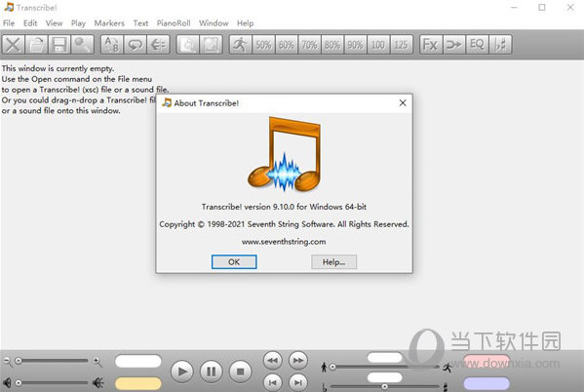Image resolution: width=584 pixels, height=392 pixels.
Task: Click the fast-forward double-arrow button
Action: click(x=298, y=361)
